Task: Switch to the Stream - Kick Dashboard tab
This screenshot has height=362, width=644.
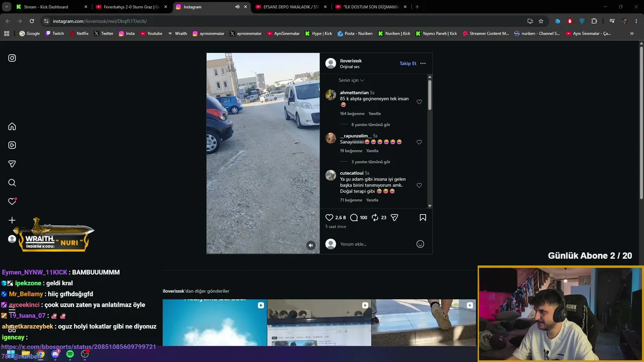Action: 51,7
